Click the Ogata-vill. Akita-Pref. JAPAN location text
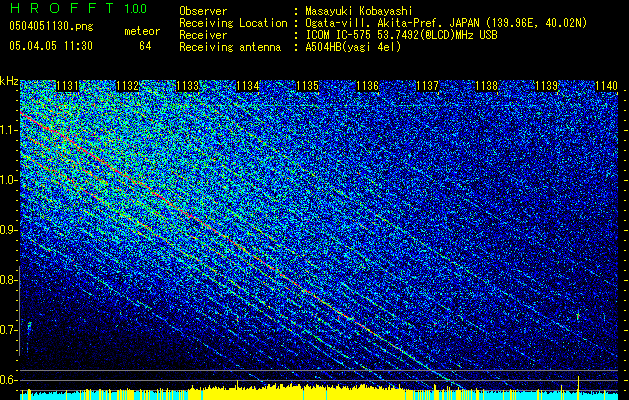 pyautogui.click(x=446, y=23)
